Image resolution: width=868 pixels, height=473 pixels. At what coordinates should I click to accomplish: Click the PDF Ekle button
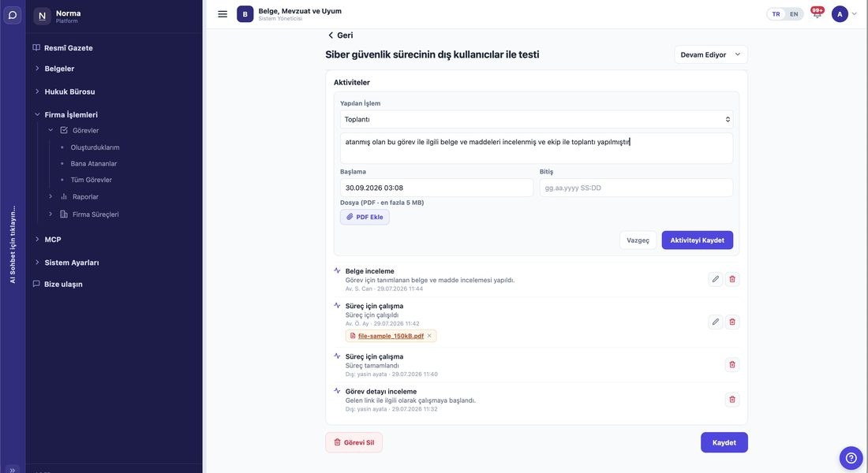[365, 217]
